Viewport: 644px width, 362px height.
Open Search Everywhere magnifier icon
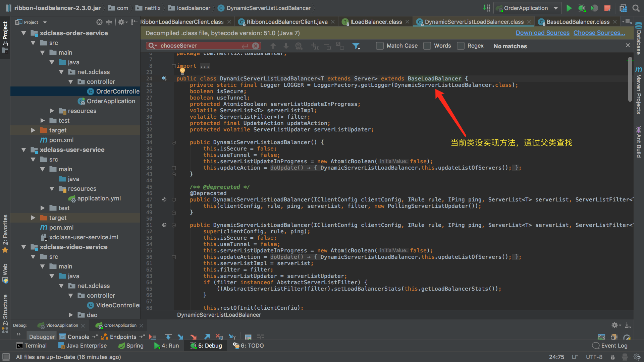tap(636, 8)
